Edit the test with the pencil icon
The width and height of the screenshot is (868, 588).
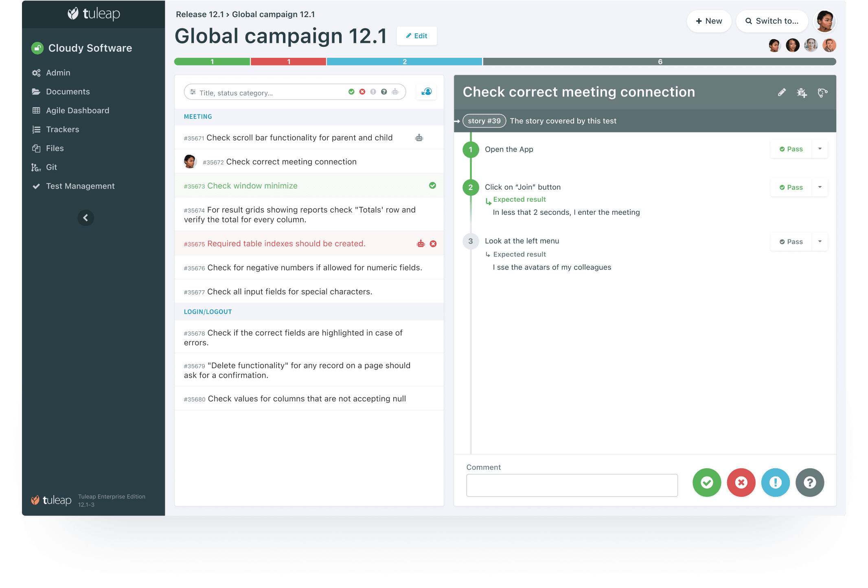pyautogui.click(x=782, y=92)
